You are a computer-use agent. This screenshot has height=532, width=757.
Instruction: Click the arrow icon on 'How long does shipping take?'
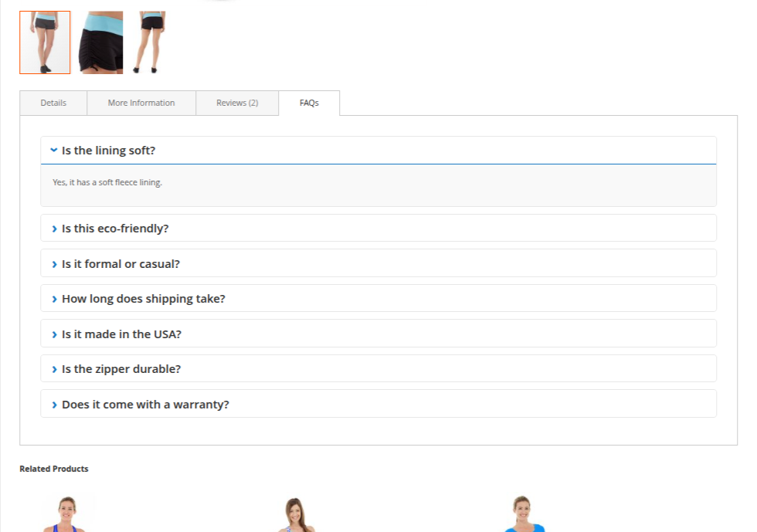(53, 298)
